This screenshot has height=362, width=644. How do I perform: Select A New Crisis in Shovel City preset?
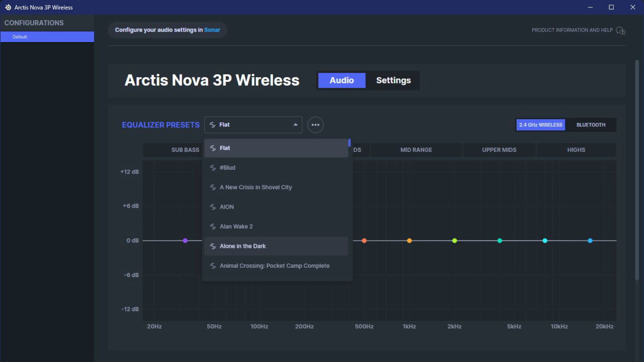[276, 187]
